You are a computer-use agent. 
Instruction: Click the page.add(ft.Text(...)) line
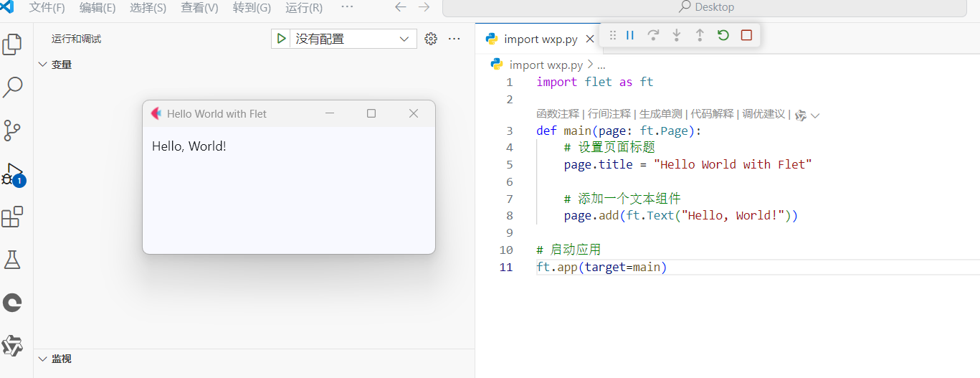(680, 215)
